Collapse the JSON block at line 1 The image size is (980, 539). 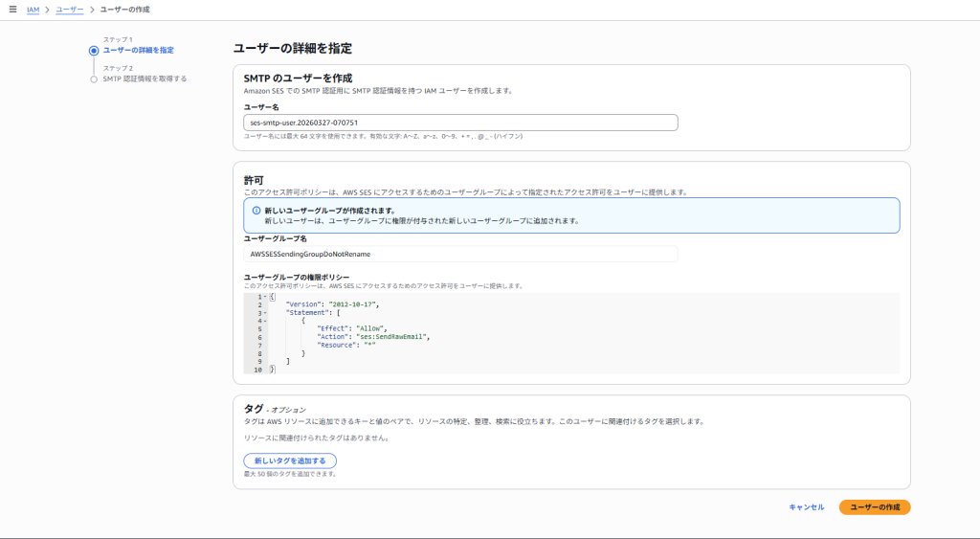pyautogui.click(x=265, y=297)
